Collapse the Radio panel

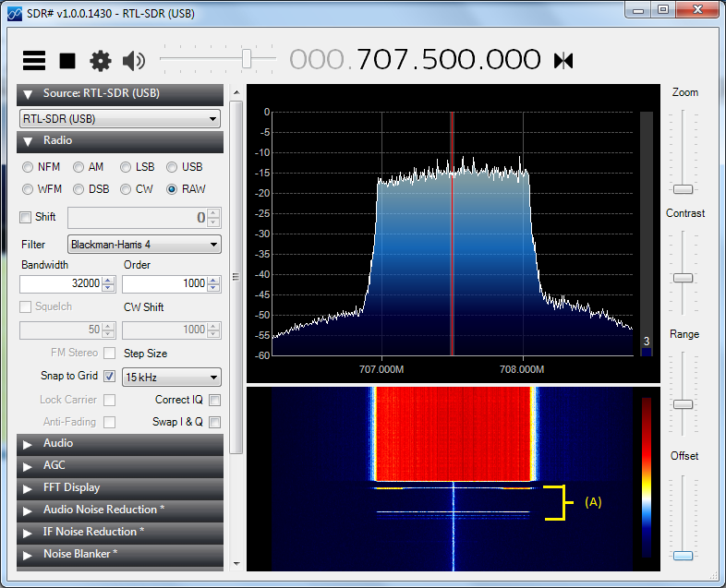pos(120,141)
